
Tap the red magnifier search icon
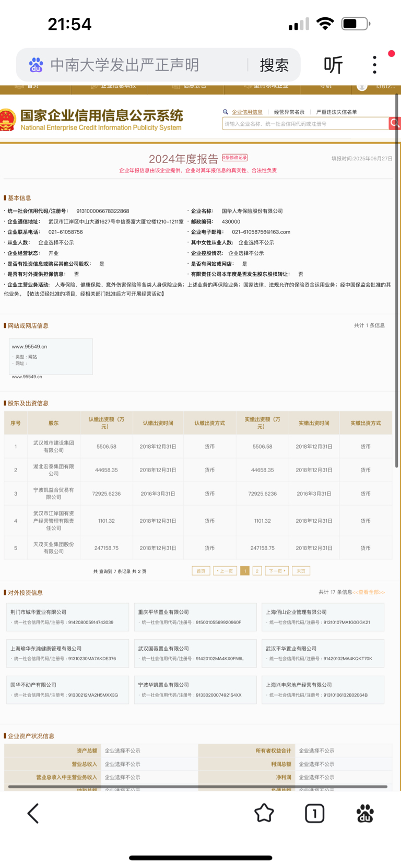pos(395,123)
